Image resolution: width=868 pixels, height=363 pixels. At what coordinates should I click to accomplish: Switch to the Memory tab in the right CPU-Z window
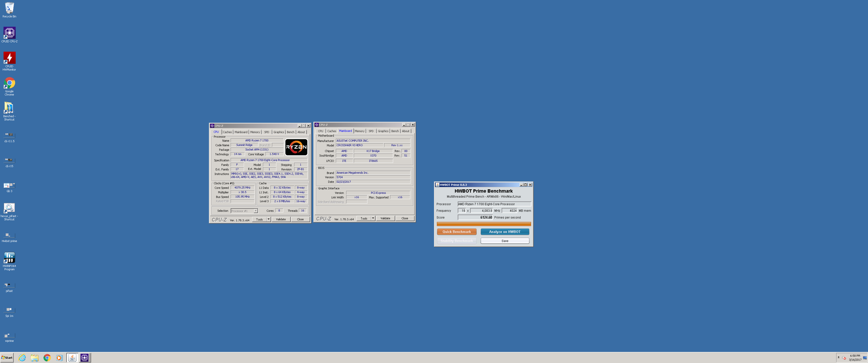pyautogui.click(x=360, y=131)
